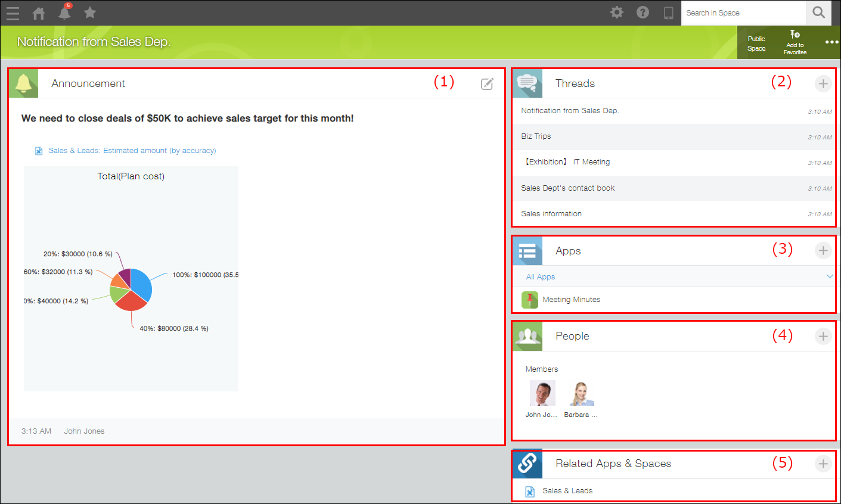This screenshot has height=504, width=841.
Task: Open the Sales information thread
Action: [551, 214]
